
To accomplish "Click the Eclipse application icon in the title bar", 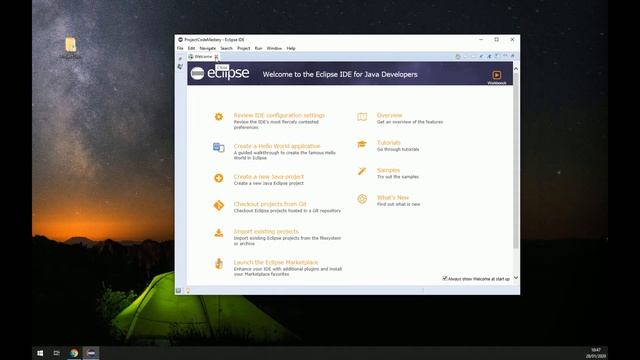I will tap(180, 40).
